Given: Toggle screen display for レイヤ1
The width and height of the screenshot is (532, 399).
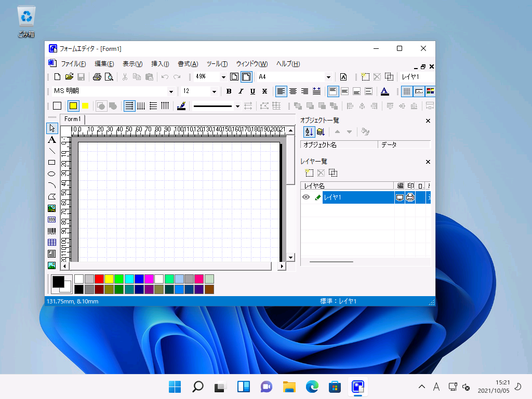Looking at the screenshot, I should pyautogui.click(x=400, y=197).
